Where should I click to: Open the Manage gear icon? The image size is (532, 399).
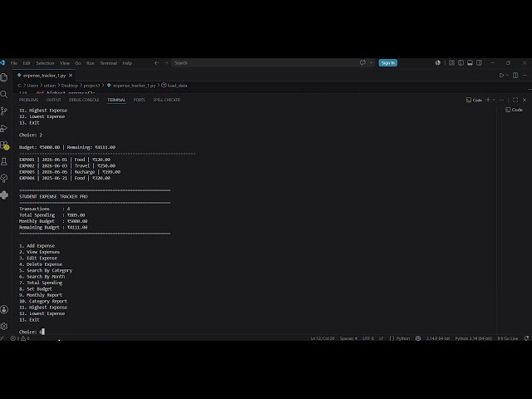click(x=4, y=326)
